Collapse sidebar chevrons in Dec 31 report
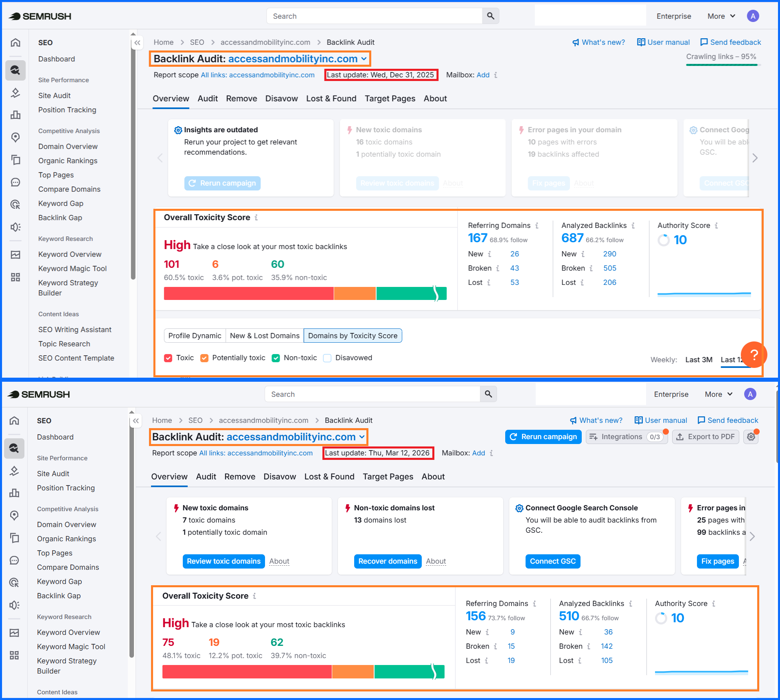The width and height of the screenshot is (780, 700). click(138, 42)
